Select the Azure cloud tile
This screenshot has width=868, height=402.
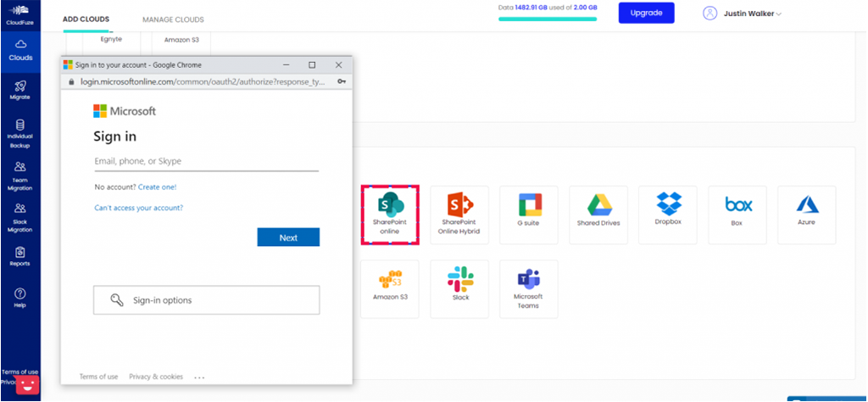(x=807, y=215)
